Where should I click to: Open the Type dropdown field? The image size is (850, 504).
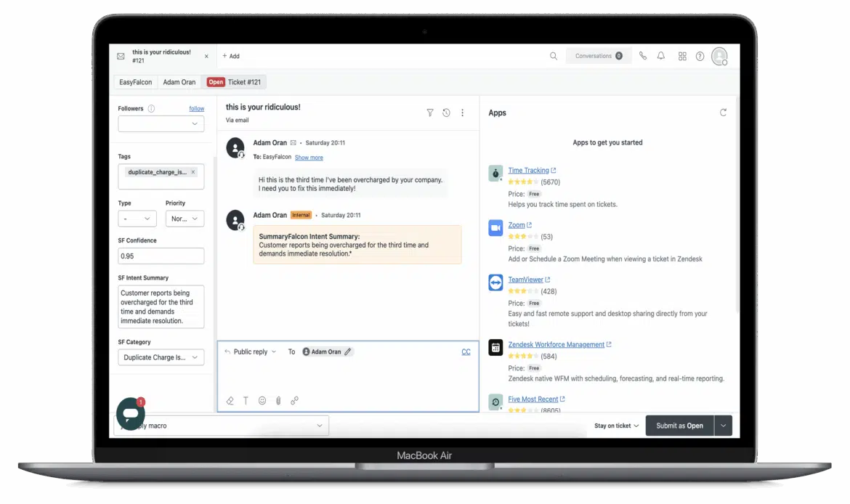(x=137, y=219)
